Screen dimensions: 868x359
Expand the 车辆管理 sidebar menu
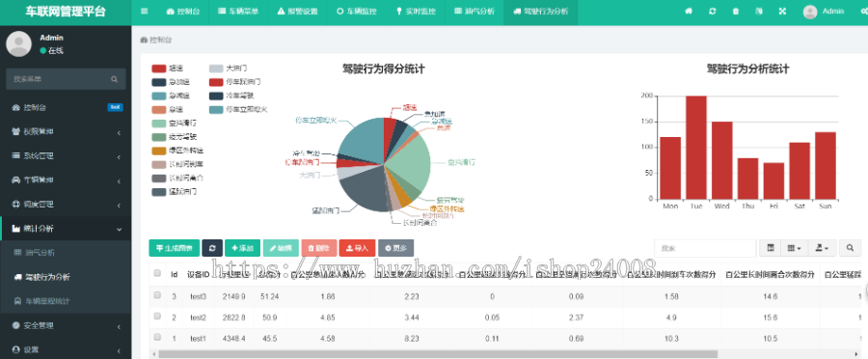point(66,180)
